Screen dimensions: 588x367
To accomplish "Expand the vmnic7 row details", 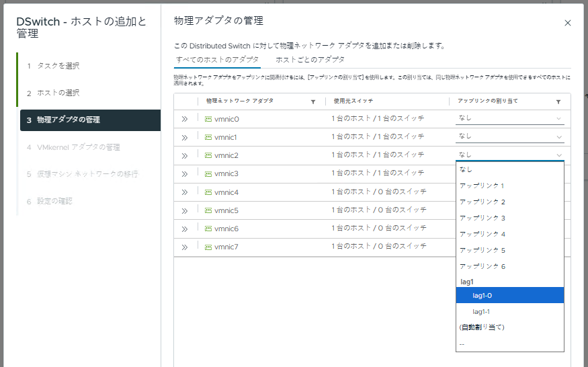I will click(x=185, y=247).
